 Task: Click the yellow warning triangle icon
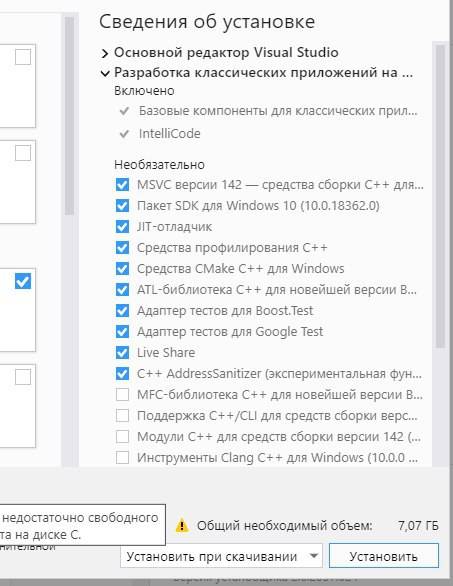182,525
